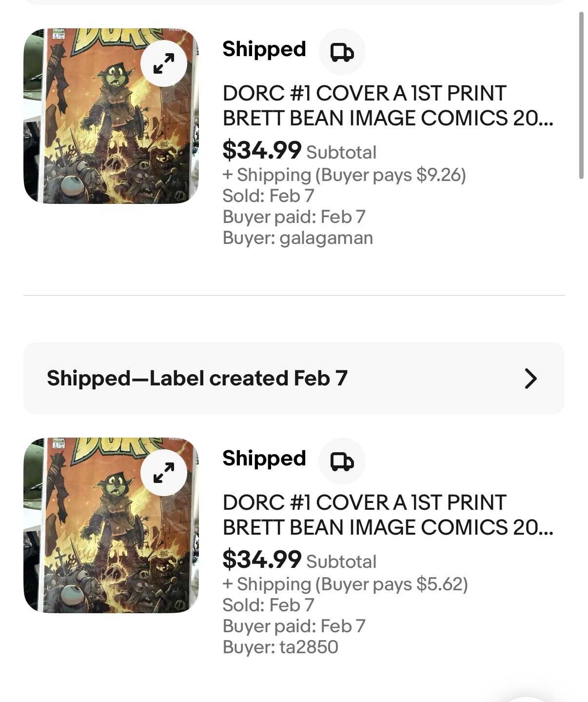Open the DORC #1 listing title sold to galagaman

point(388,105)
